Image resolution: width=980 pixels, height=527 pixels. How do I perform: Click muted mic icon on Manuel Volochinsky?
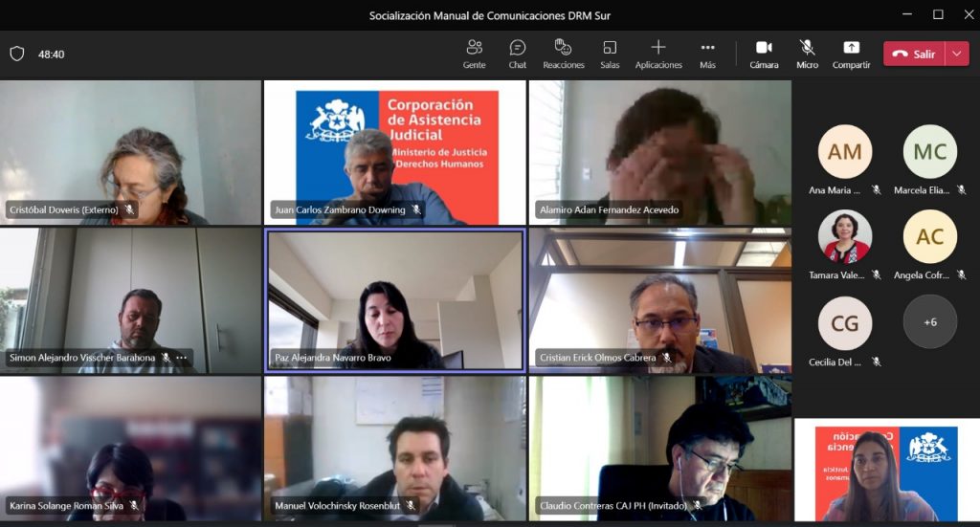tap(411, 506)
